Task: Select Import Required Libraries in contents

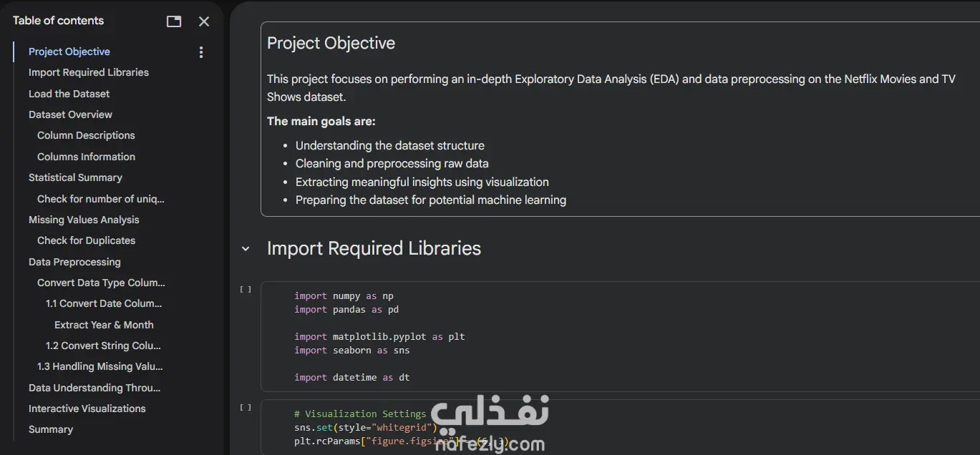Action: [89, 72]
